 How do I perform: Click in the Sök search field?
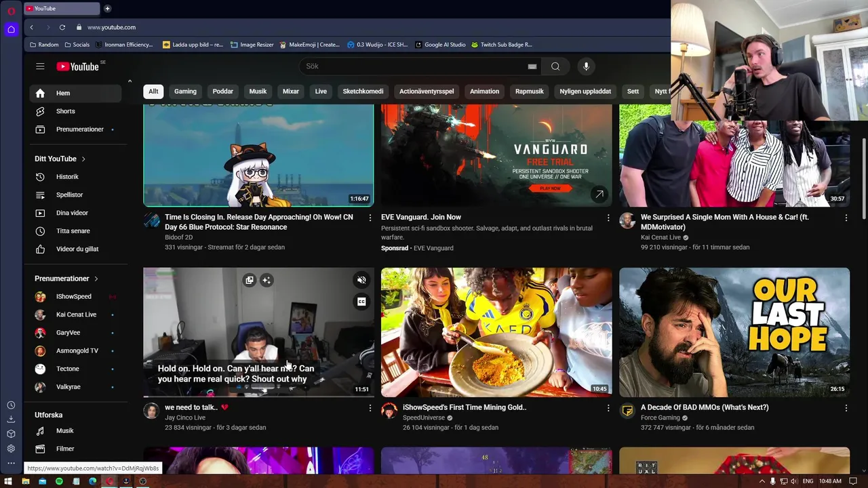414,66
